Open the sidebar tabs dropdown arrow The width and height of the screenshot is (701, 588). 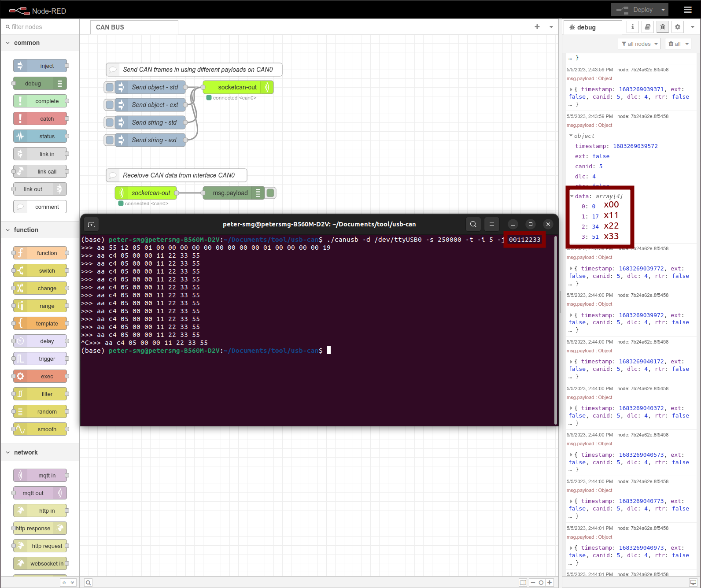coord(693,27)
